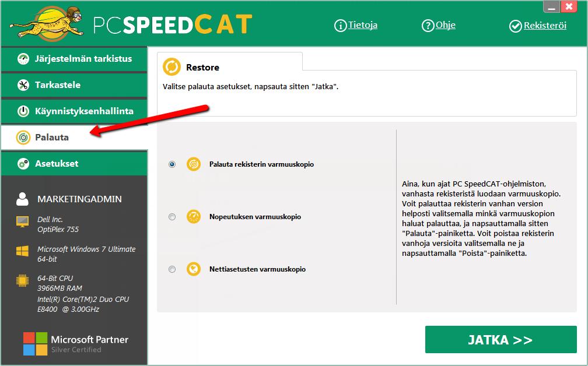Click the Ohje question mark icon
This screenshot has width=588, height=366.
428,26
